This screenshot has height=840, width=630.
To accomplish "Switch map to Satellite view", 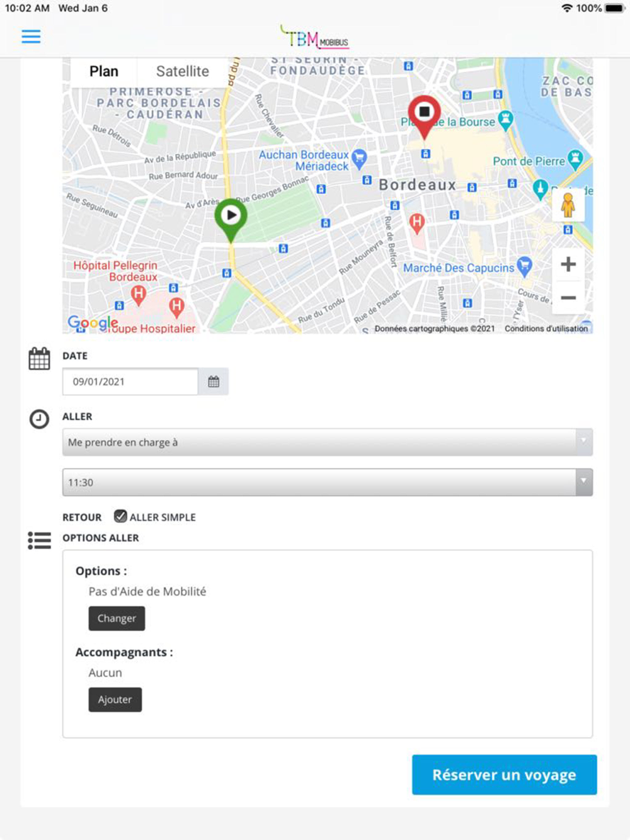I will tap(183, 71).
